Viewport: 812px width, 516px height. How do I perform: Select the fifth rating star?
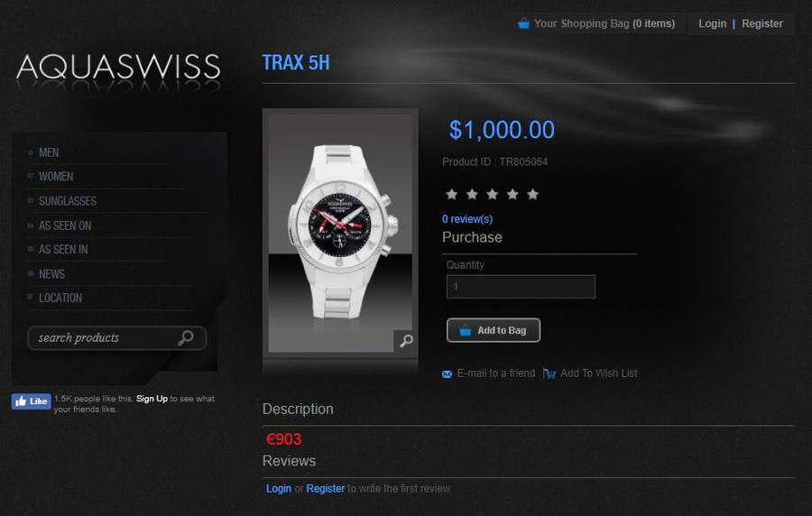(533, 194)
